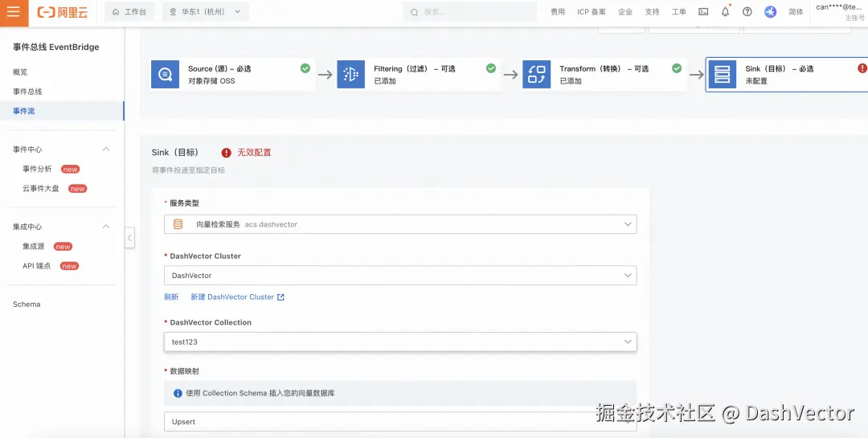Viewport: 868px width, 438px height.
Task: Focus the top search box
Action: [x=470, y=11]
